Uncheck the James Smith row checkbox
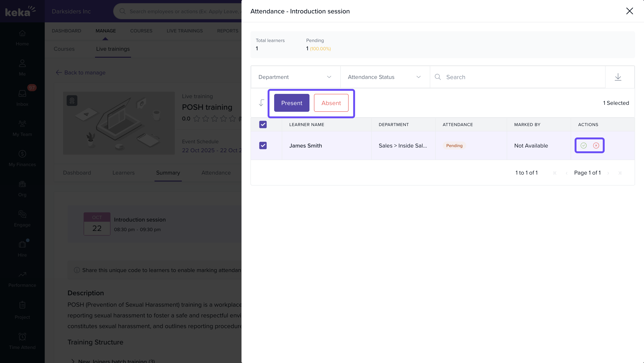 [x=263, y=145]
